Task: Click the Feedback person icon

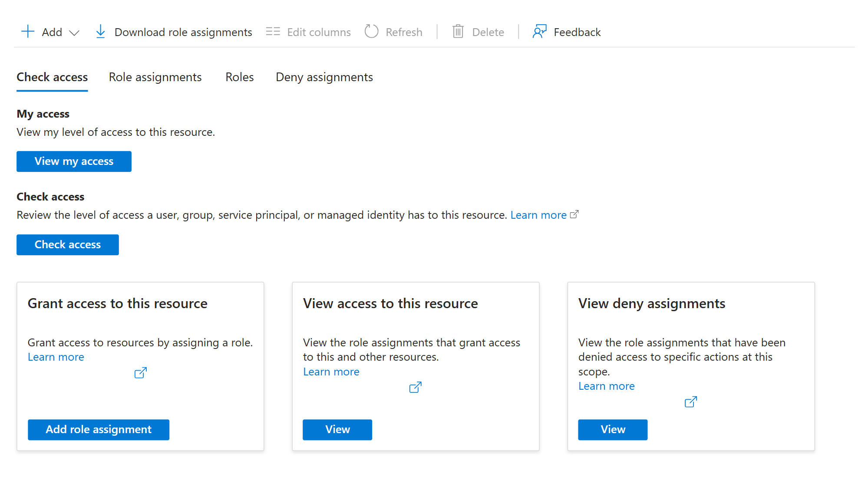Action: (x=540, y=31)
